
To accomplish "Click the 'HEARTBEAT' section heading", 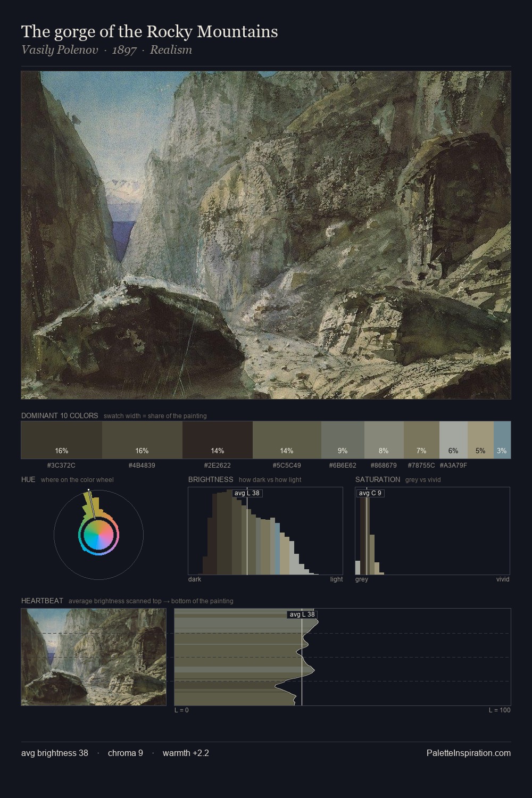I will click(x=42, y=601).
